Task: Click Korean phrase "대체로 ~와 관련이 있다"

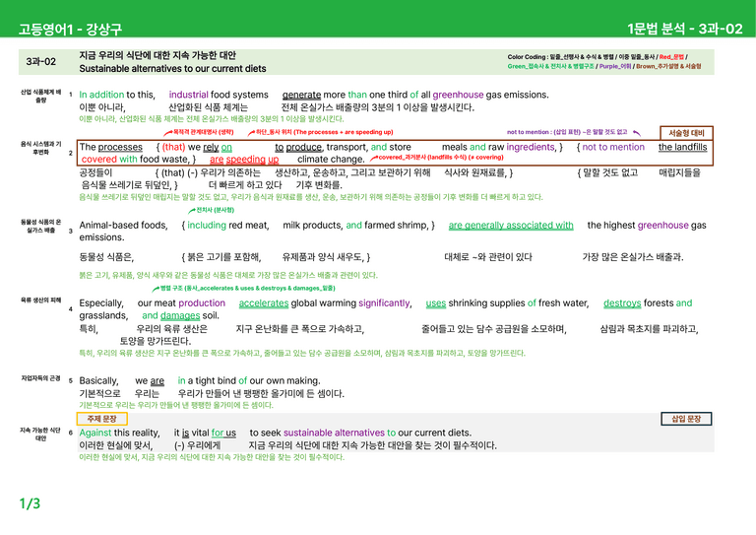Action: pyautogui.click(x=488, y=257)
